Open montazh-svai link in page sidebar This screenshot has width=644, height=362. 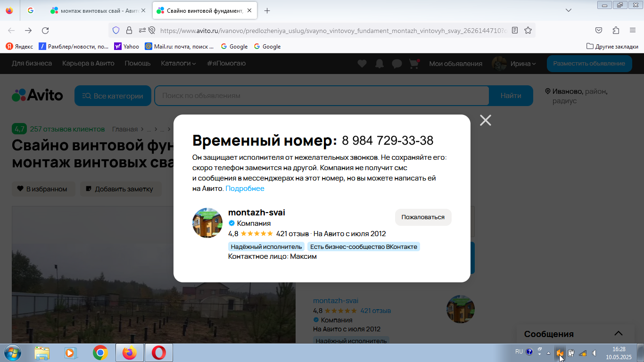click(x=336, y=301)
